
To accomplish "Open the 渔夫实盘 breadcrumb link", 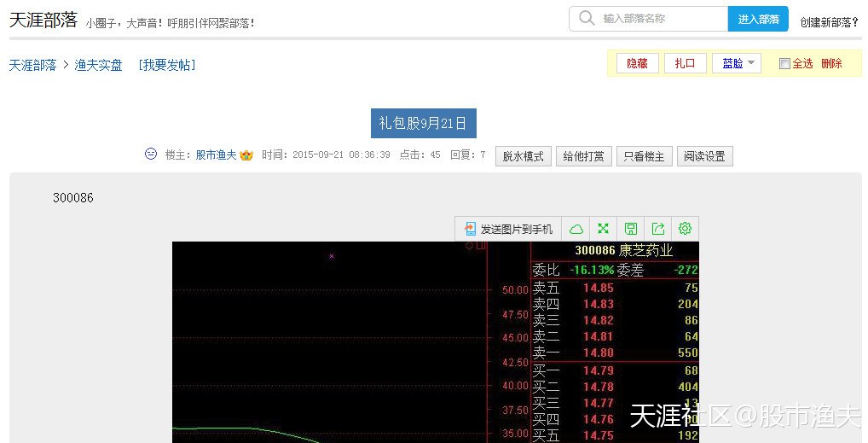I will [x=98, y=65].
